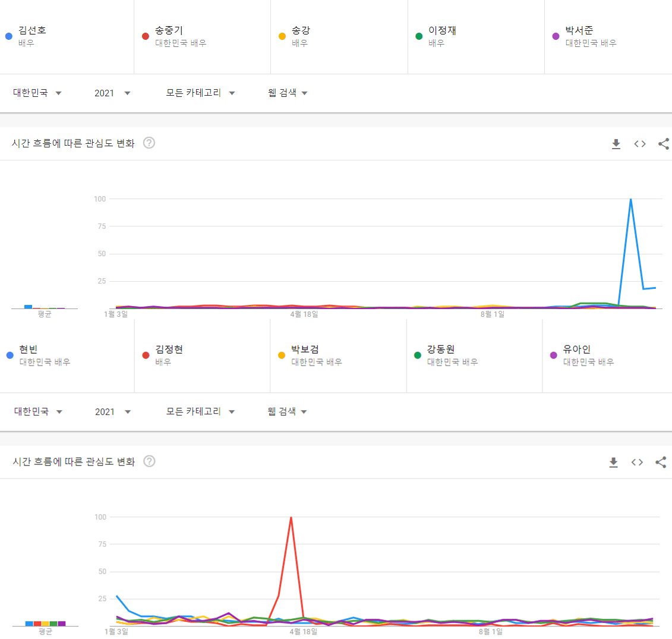Select the 송강 search term card

339,37
